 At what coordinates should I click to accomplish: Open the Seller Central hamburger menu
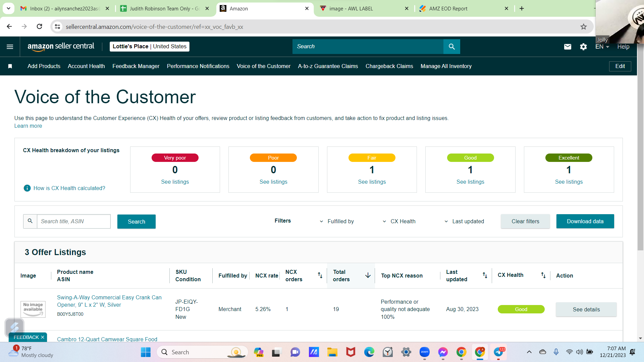point(10,47)
